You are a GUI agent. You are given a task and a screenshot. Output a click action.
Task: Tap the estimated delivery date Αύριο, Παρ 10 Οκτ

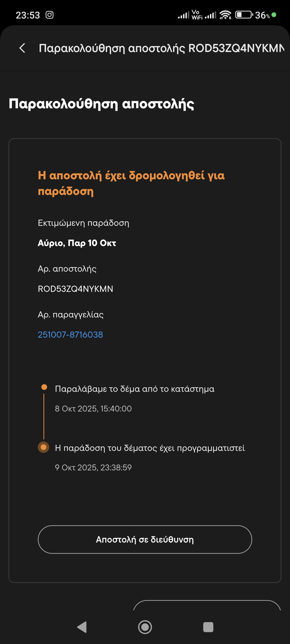[x=77, y=243]
